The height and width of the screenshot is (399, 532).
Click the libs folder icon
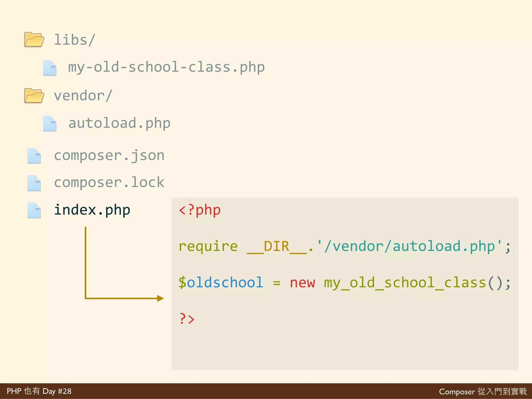coord(34,39)
